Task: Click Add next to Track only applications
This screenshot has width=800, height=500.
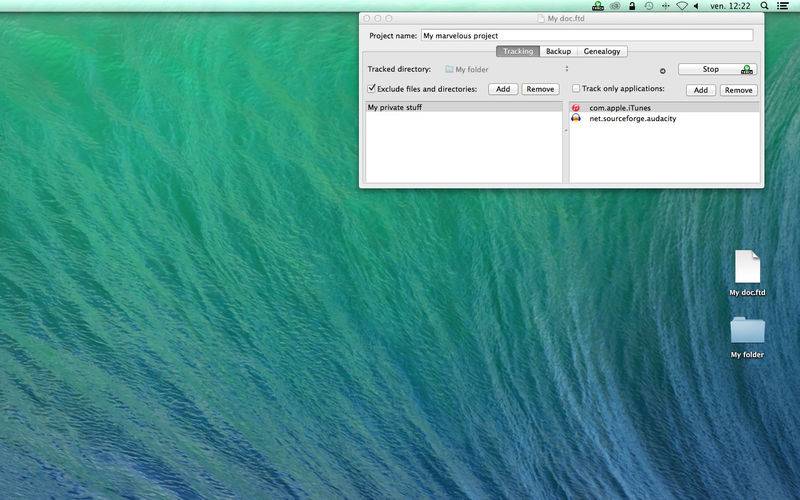Action: click(701, 90)
